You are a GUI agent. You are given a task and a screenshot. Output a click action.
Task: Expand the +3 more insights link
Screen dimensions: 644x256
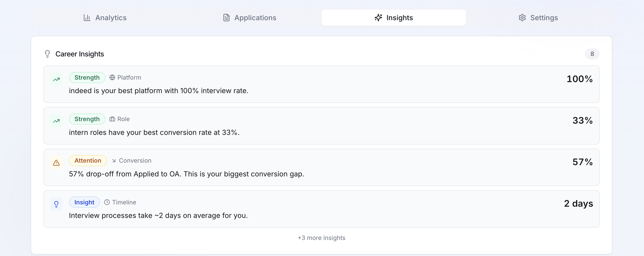321,238
